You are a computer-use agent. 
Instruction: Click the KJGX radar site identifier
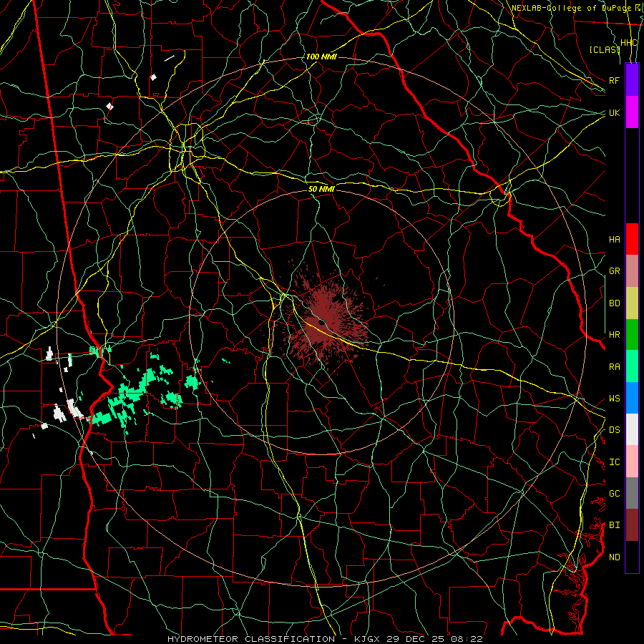coord(369,639)
